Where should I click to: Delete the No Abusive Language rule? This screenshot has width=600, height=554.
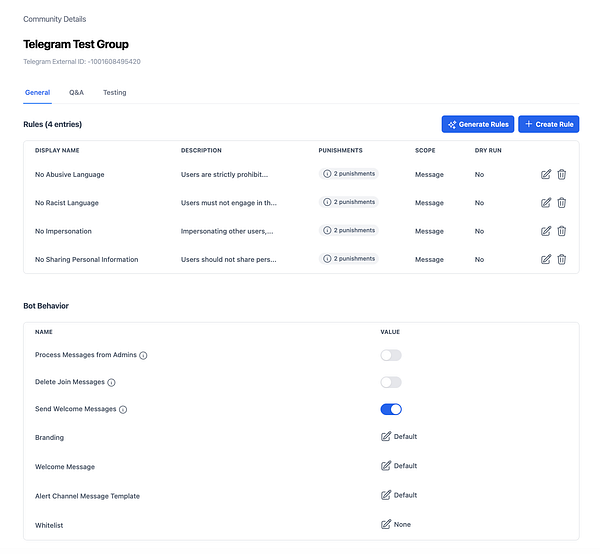coord(561,174)
